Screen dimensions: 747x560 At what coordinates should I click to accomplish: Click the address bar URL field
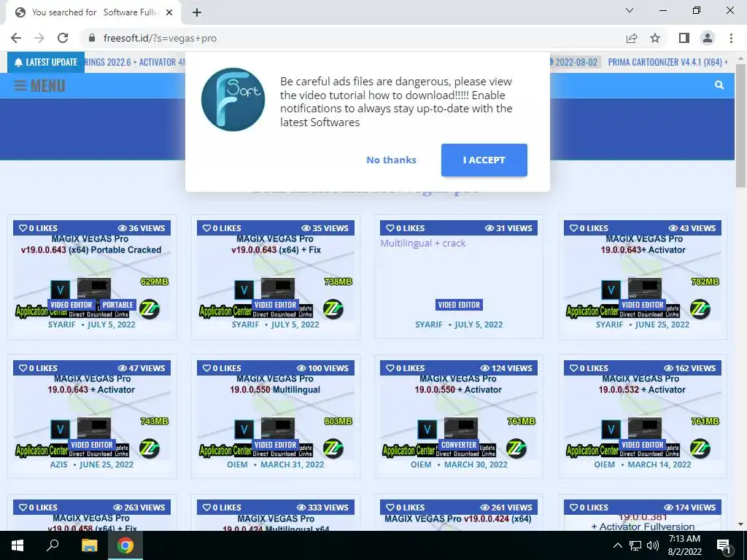point(352,38)
